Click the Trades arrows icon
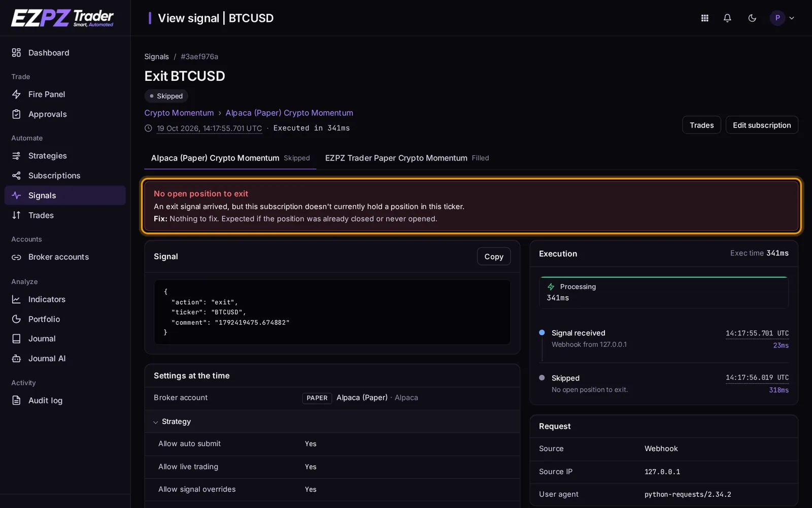This screenshot has width=812, height=508. click(16, 215)
